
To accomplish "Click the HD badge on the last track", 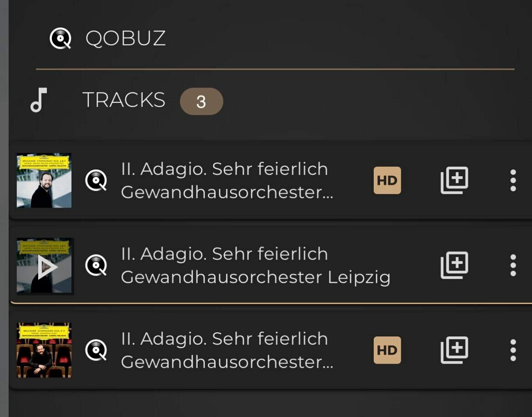I will (387, 350).
